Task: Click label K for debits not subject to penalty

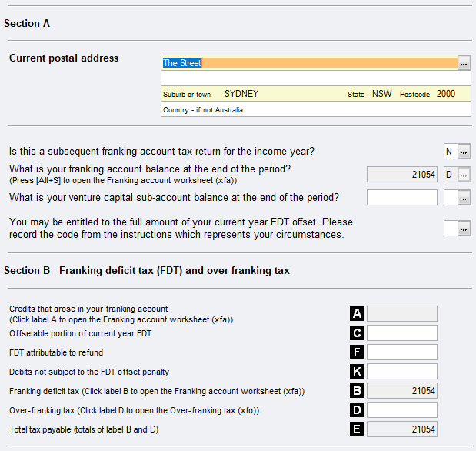Action: click(x=357, y=371)
